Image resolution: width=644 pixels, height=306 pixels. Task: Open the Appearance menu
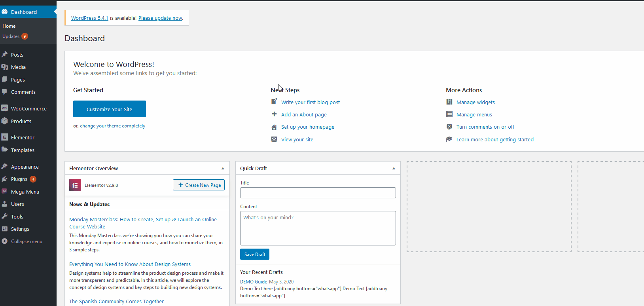click(25, 167)
